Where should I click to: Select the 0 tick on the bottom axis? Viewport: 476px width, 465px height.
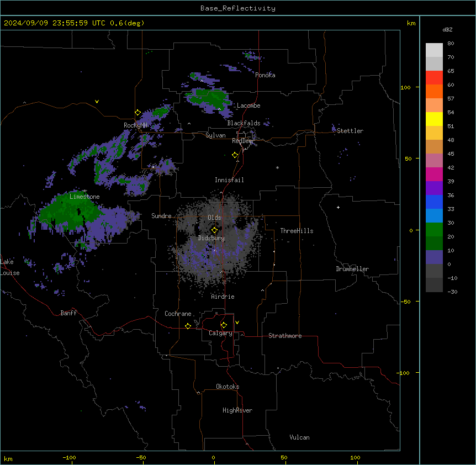pos(213,457)
